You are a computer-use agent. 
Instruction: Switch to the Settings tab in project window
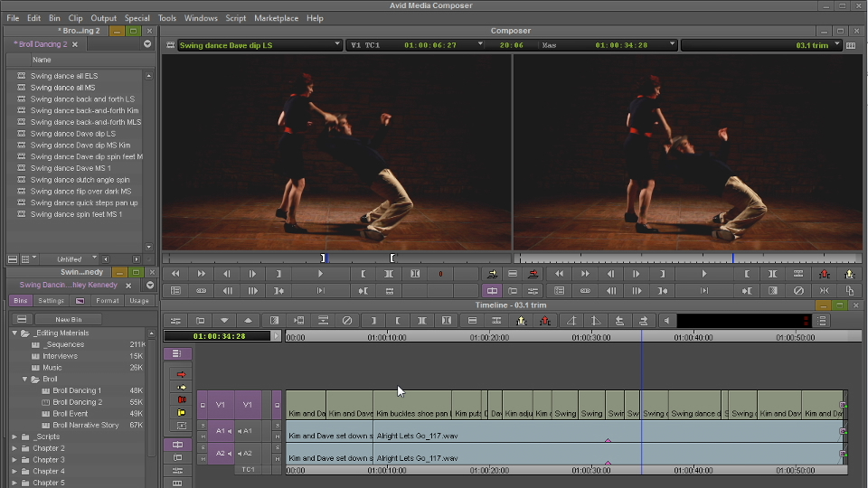click(51, 300)
